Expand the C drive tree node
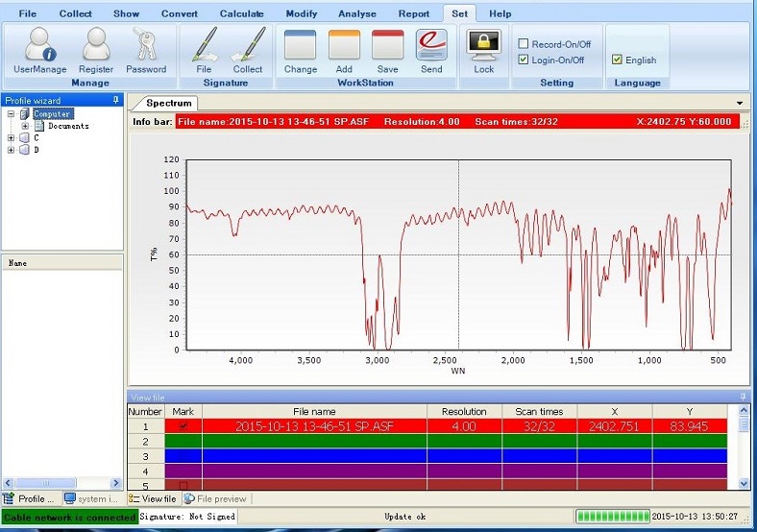Viewport: 757px width, 532px height. pyautogui.click(x=12, y=137)
